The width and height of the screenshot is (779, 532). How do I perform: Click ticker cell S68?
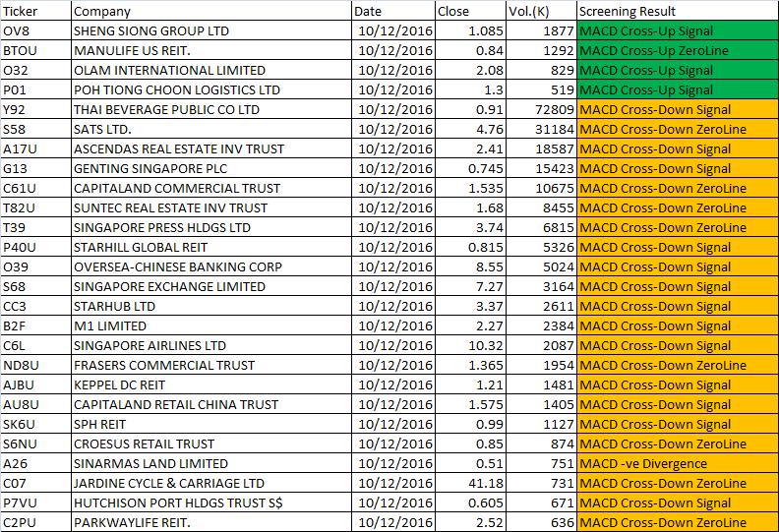[35, 286]
